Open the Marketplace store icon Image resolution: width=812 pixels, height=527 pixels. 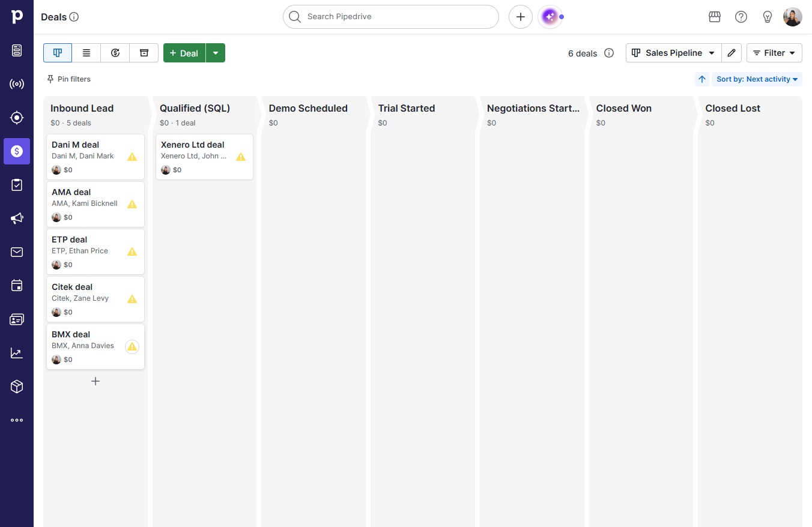point(715,17)
